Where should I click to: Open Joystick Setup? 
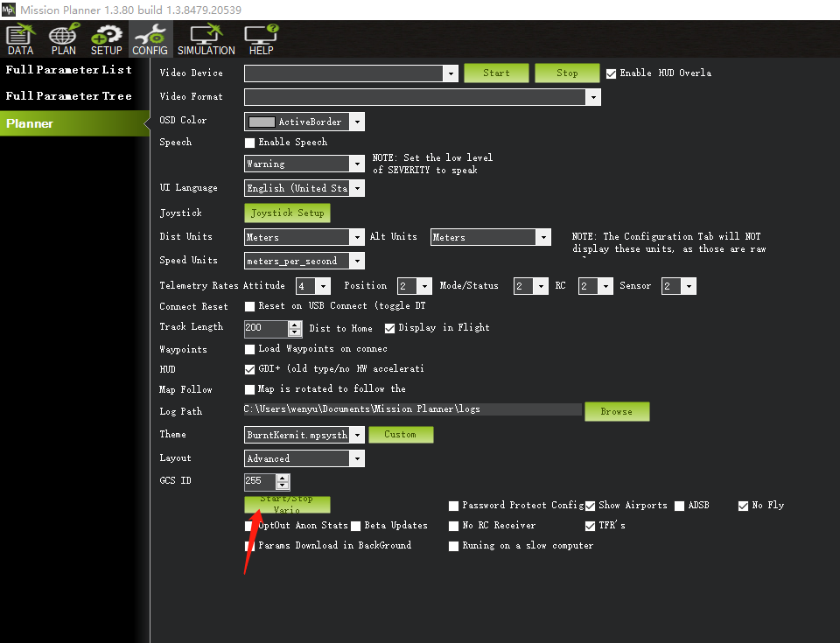click(x=287, y=213)
